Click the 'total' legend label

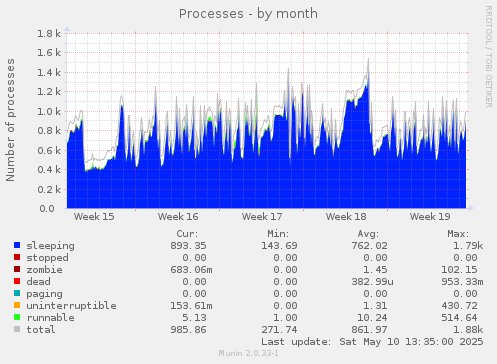point(41,330)
